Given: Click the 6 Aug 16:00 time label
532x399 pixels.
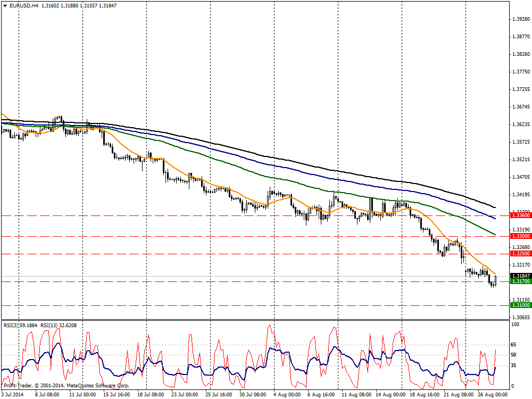Looking at the screenshot, I should click(321, 395).
